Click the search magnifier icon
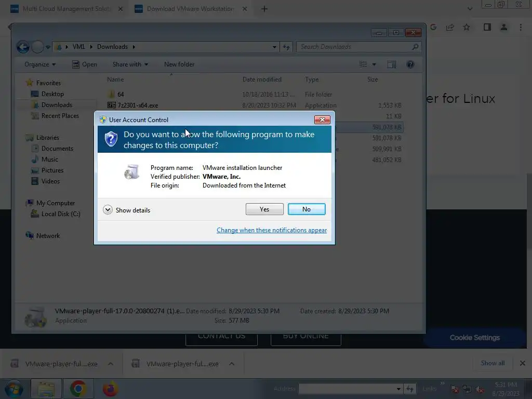 pos(415,47)
